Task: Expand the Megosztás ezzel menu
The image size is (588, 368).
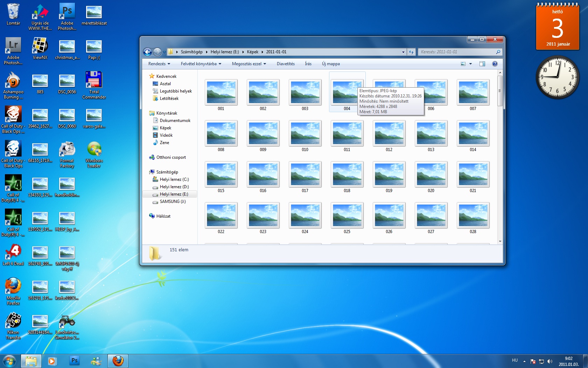Action: tap(249, 64)
